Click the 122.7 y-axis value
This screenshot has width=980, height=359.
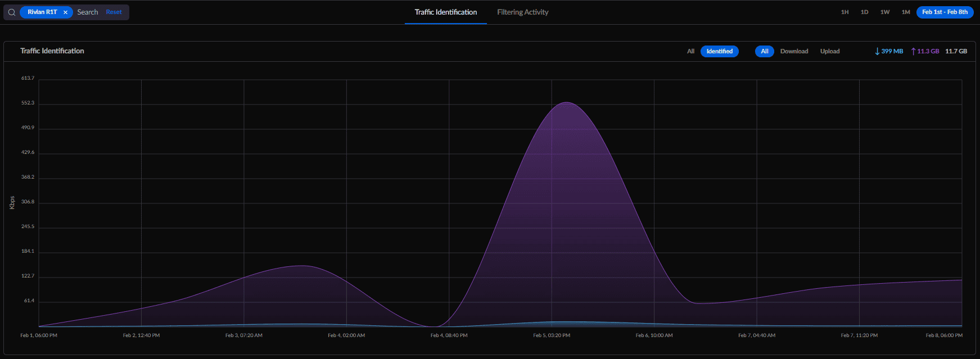(28, 276)
